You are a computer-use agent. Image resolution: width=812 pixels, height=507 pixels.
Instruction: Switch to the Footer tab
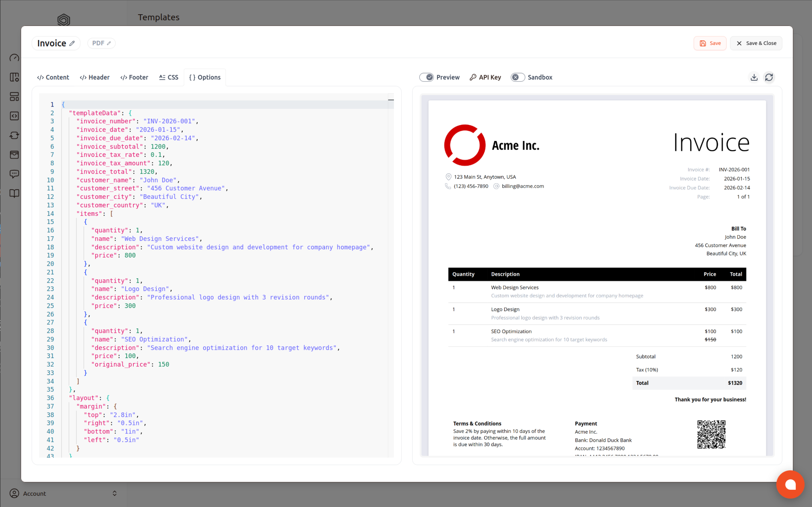(134, 77)
